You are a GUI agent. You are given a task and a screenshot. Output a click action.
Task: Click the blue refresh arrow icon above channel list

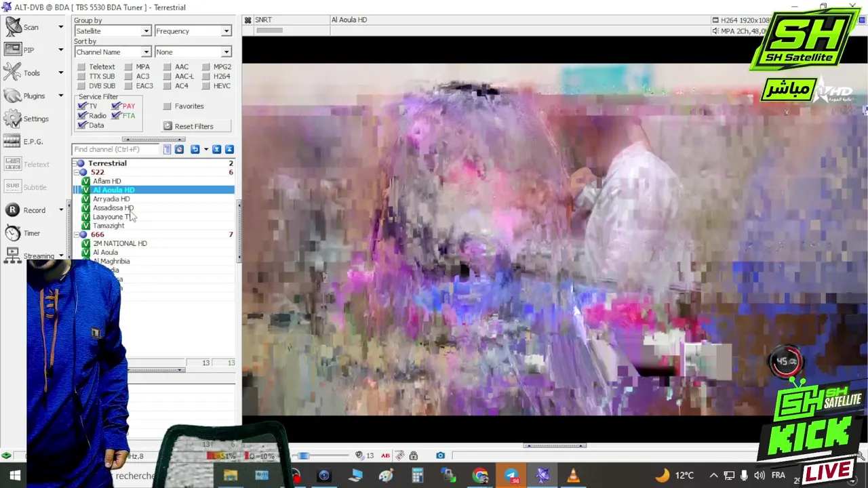tap(195, 149)
